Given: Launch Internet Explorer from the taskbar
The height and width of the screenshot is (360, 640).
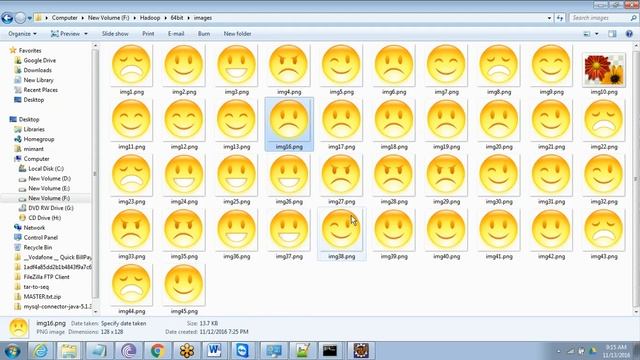Looking at the screenshot, I should click(40, 351).
